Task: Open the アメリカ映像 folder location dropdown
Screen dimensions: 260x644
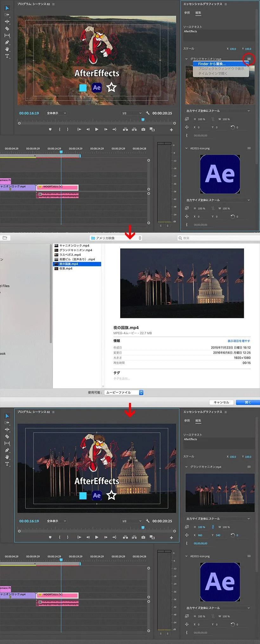Action: click(116, 238)
